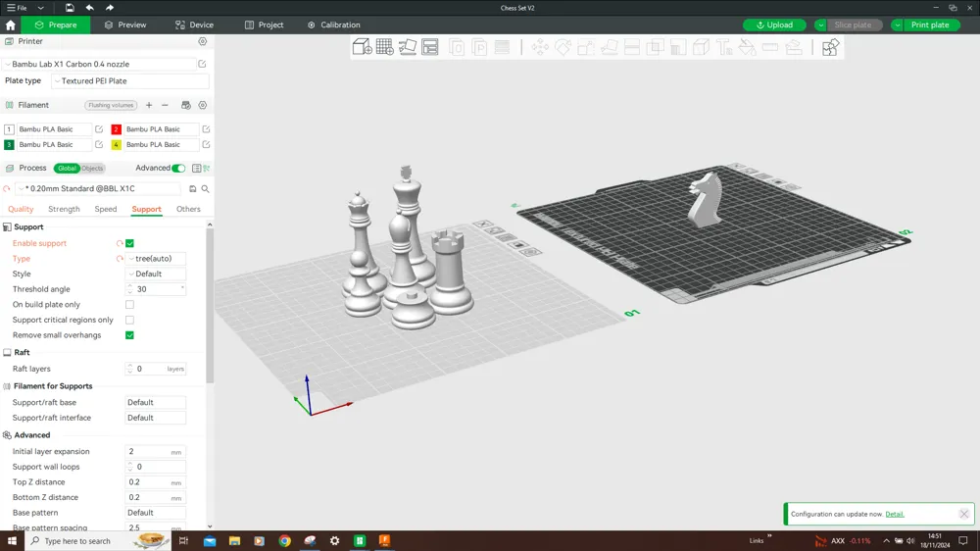Click the Lay on face icon

click(609, 47)
